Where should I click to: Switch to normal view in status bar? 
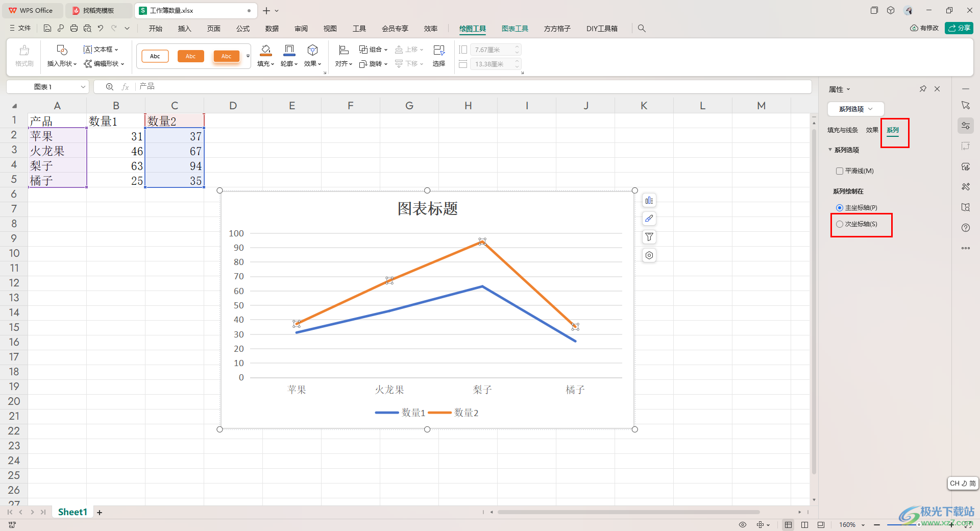(789, 524)
